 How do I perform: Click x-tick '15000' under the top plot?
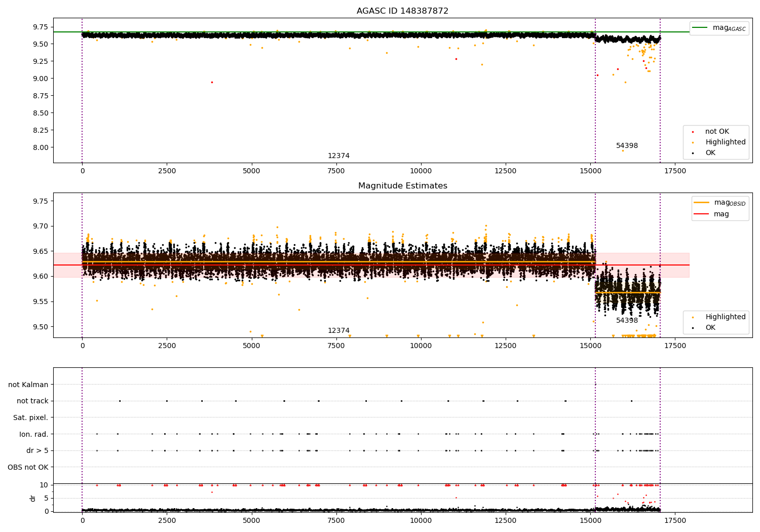[x=590, y=171]
